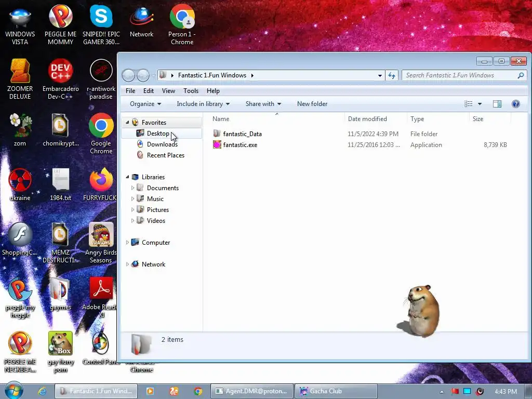The height and width of the screenshot is (399, 532).
Task: Open the fantastic_Data folder
Action: (x=242, y=134)
